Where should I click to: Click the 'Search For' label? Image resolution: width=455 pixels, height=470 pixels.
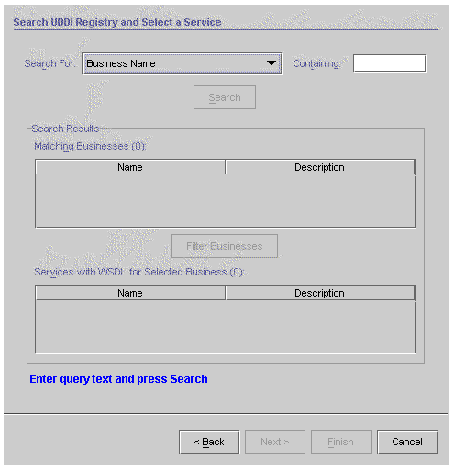(50, 63)
